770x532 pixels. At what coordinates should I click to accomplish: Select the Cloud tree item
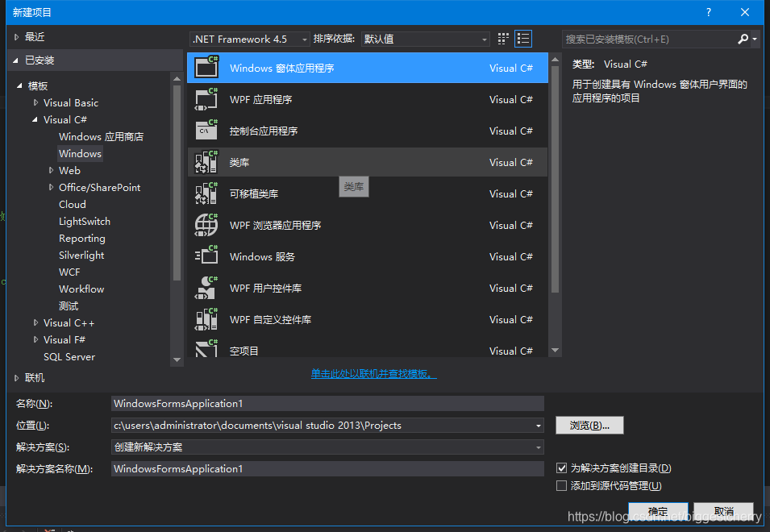coord(73,204)
